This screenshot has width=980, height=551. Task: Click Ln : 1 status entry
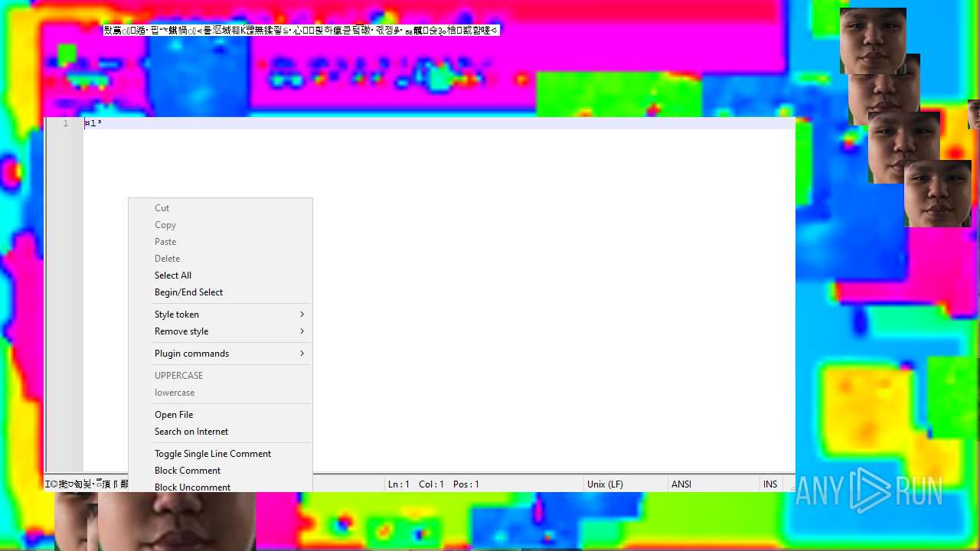[399, 484]
